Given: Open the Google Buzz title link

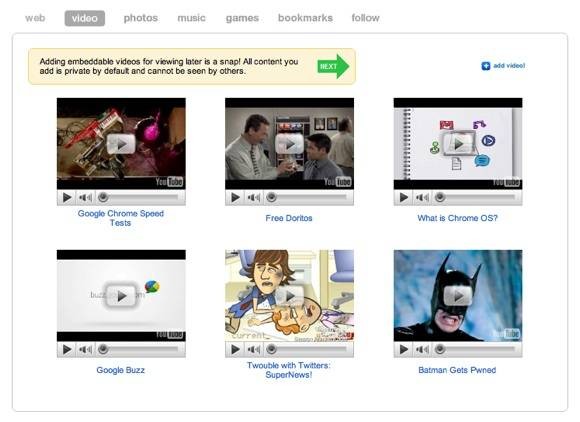Looking at the screenshot, I should click(121, 370).
